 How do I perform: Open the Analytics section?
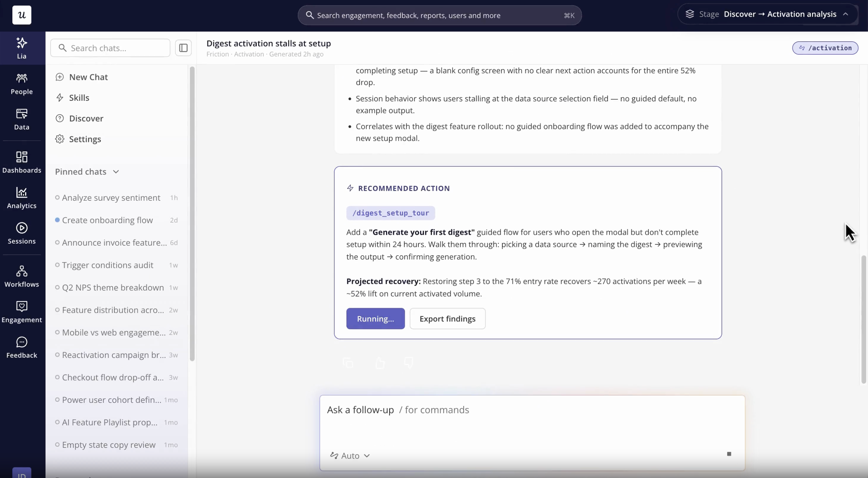[22, 198]
